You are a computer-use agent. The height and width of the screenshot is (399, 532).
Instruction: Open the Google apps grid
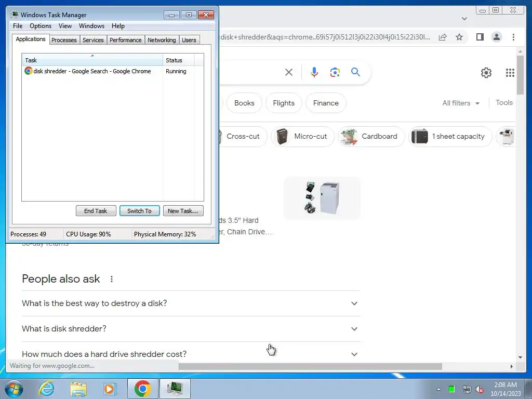click(x=510, y=73)
